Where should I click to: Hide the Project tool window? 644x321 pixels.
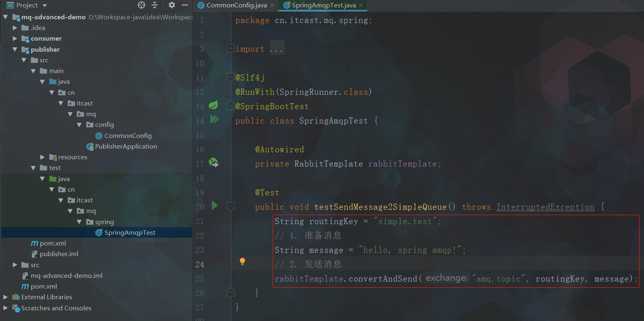point(185,5)
